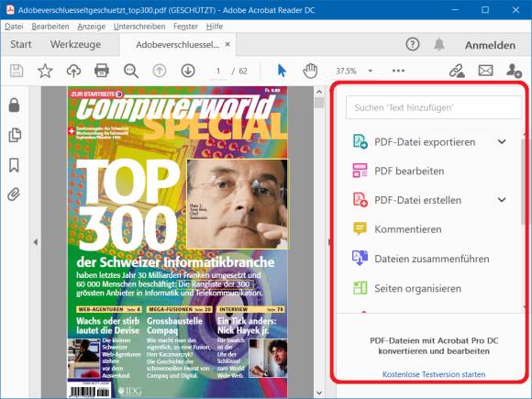
Task: Click the add person share icon
Action: [x=514, y=71]
